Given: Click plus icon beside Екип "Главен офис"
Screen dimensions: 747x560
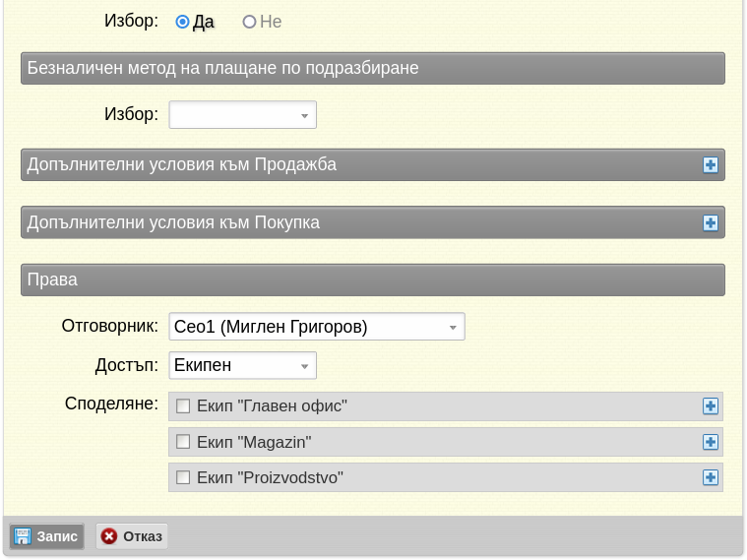Looking at the screenshot, I should tap(711, 406).
